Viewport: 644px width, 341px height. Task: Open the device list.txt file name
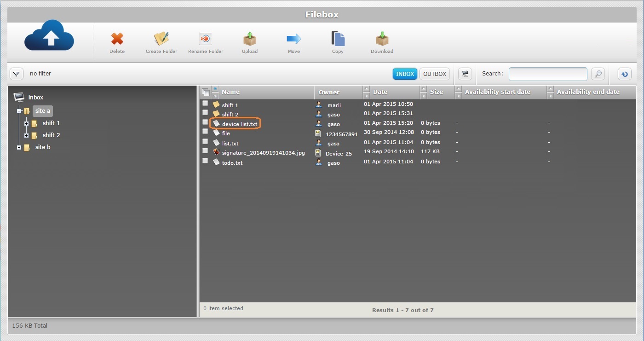coord(239,124)
